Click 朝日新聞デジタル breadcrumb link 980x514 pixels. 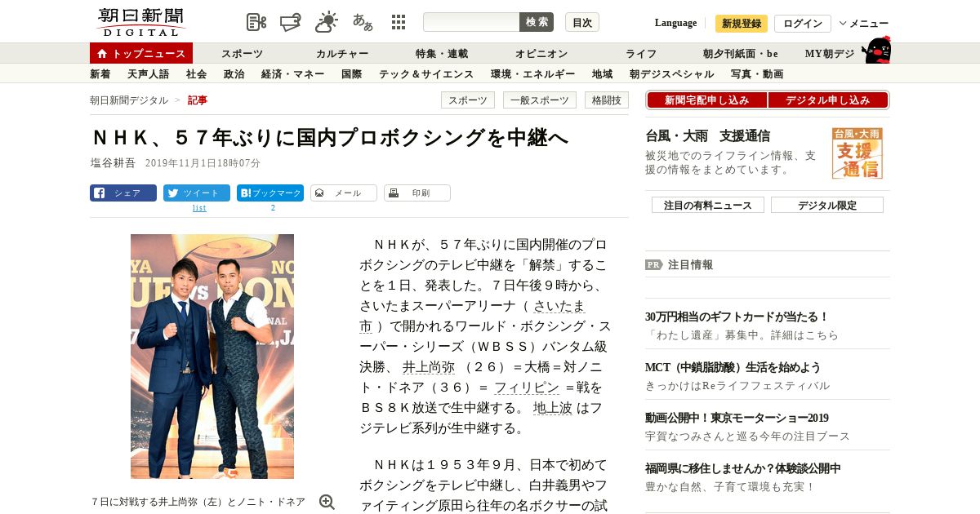click(129, 100)
